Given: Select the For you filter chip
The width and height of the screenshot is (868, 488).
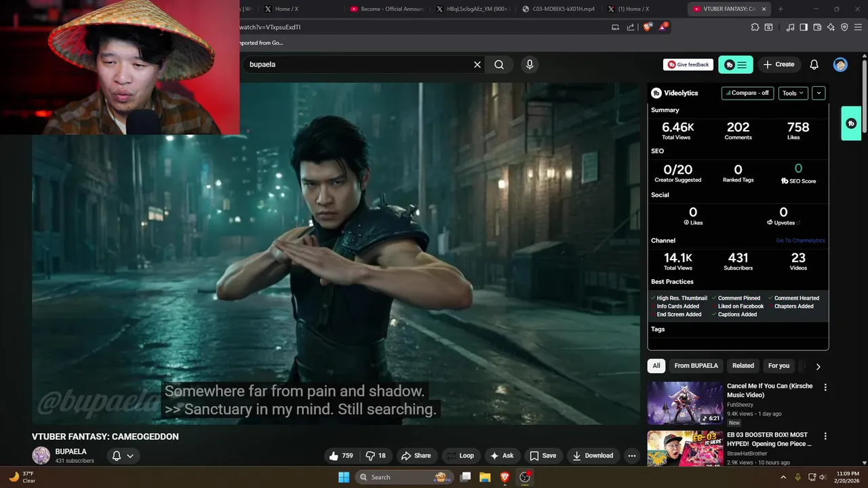Looking at the screenshot, I should click(x=778, y=366).
